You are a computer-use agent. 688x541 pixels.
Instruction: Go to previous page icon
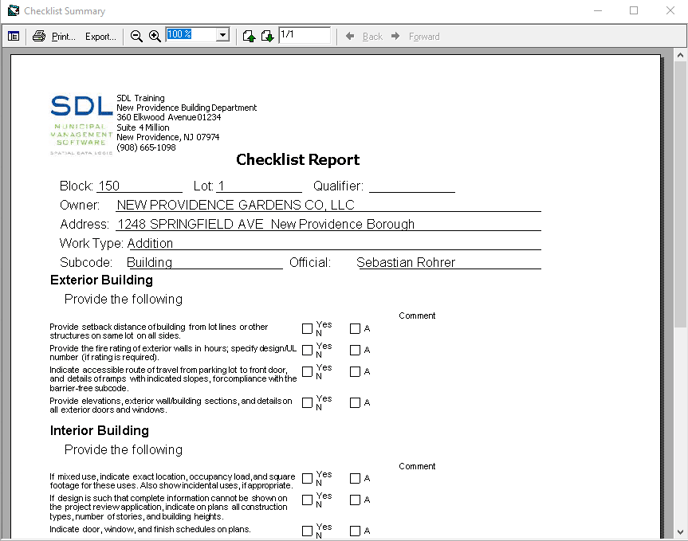(x=249, y=36)
